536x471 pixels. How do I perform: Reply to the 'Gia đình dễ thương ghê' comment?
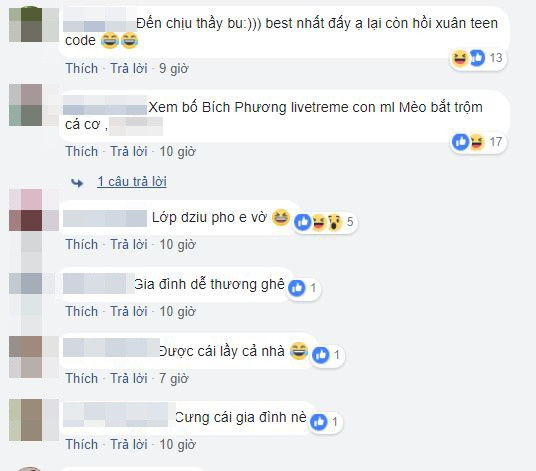(x=129, y=311)
